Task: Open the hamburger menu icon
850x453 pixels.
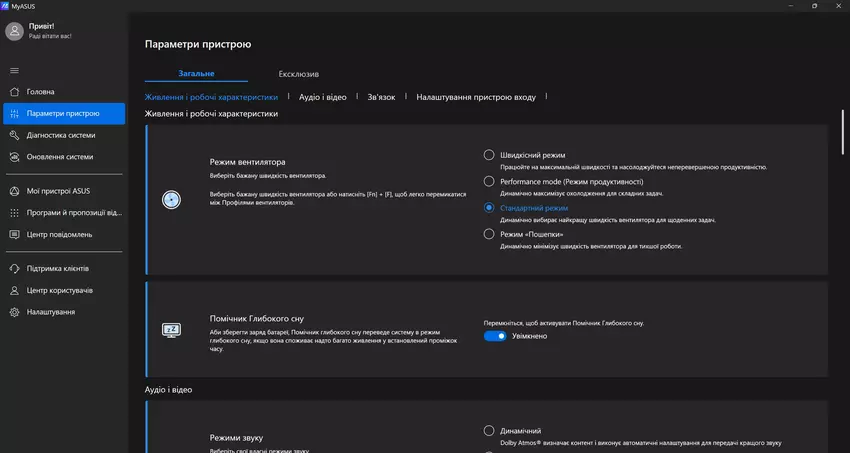Action: (x=14, y=70)
